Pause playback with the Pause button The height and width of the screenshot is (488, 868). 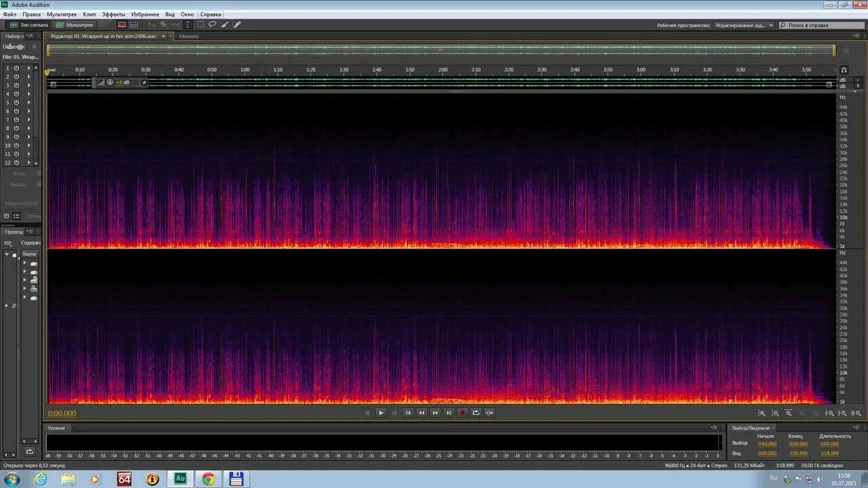pos(395,413)
